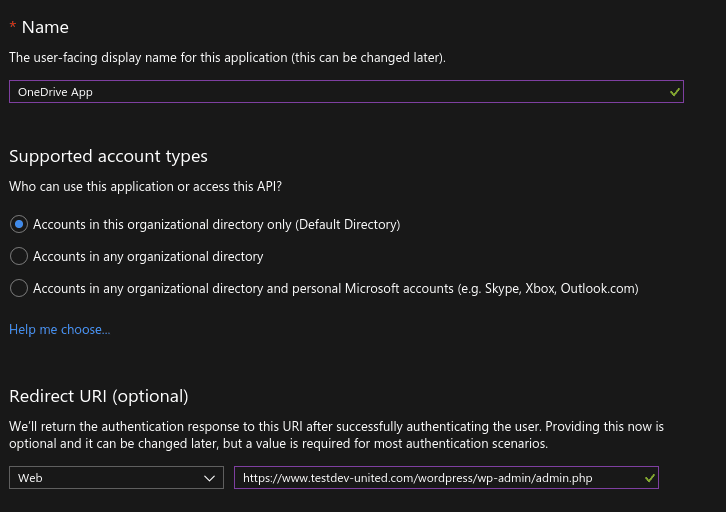This screenshot has width=726, height=512.
Task: Click the chevron arrow of the Web dropdown
Action: (209, 478)
